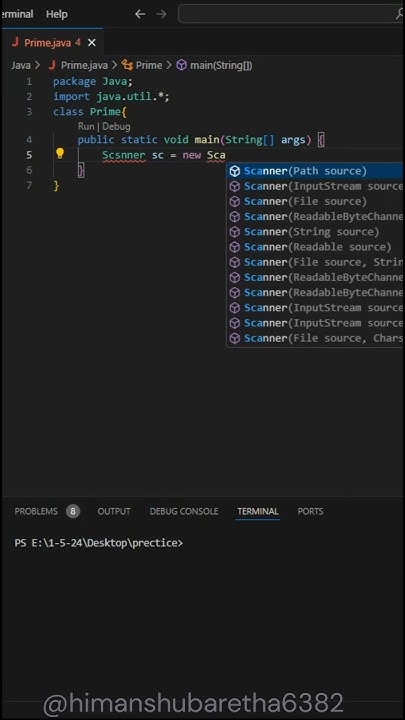Click the Run code lens link
The height and width of the screenshot is (720, 405).
point(86,126)
